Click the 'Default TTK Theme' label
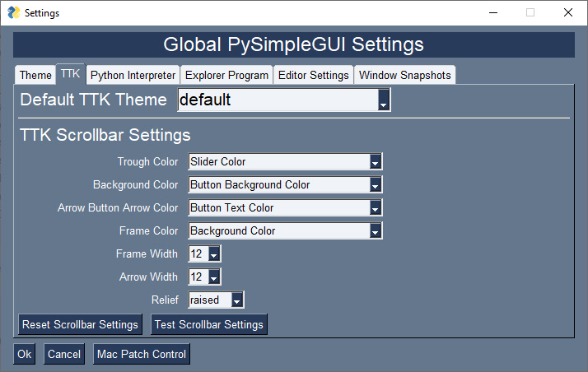The width and height of the screenshot is (588, 372). coord(93,100)
